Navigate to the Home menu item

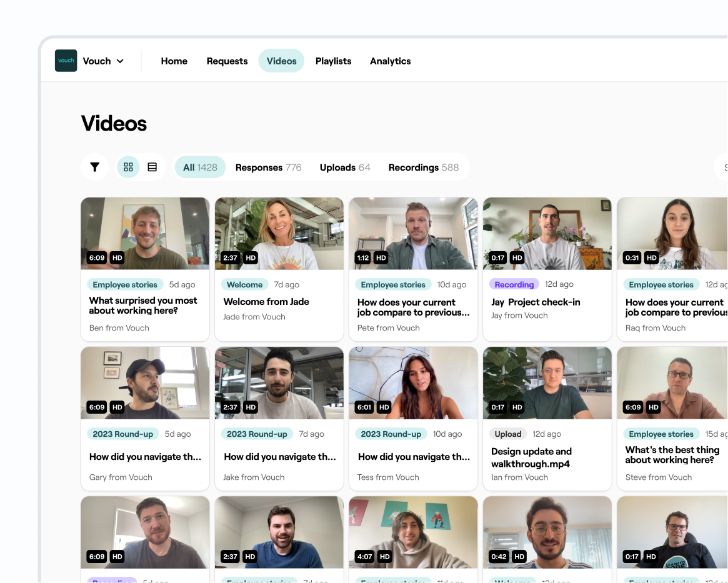pyautogui.click(x=174, y=61)
